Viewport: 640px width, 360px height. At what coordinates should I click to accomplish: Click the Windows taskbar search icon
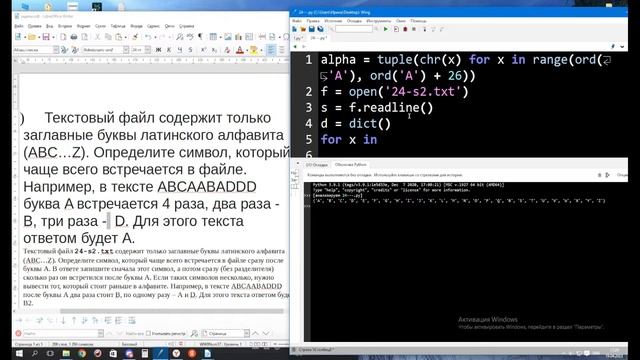pyautogui.click(x=35, y=353)
